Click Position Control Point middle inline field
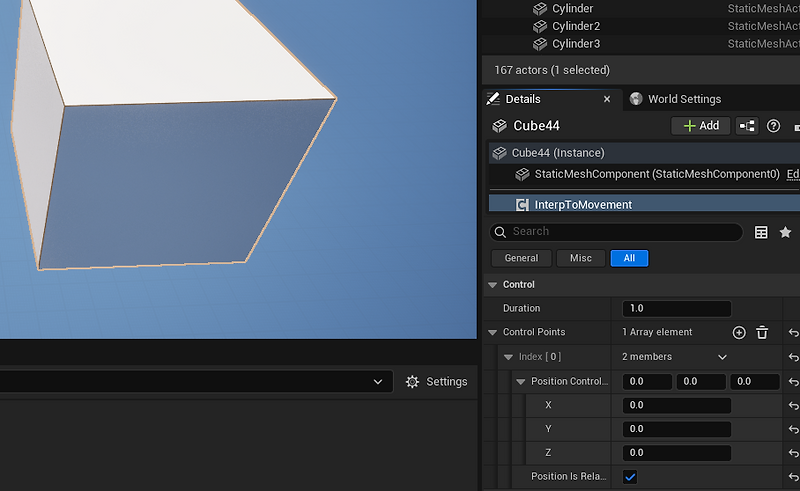This screenshot has height=491, width=800. click(x=701, y=381)
